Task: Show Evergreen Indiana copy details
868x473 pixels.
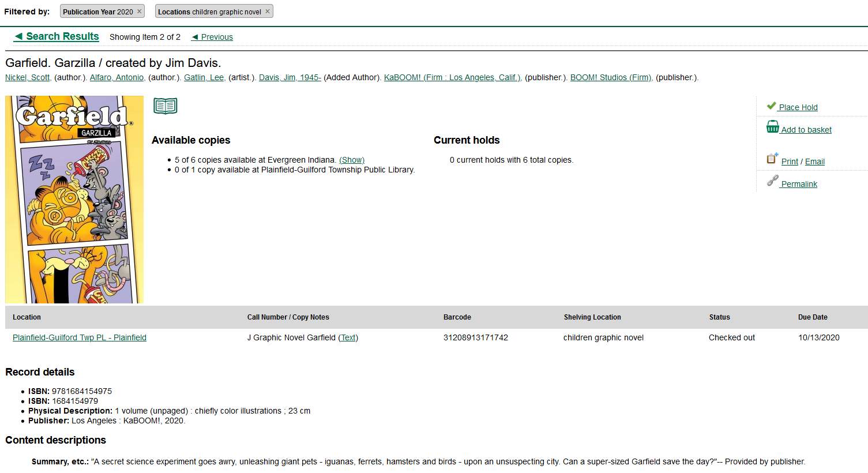Action: (352, 160)
